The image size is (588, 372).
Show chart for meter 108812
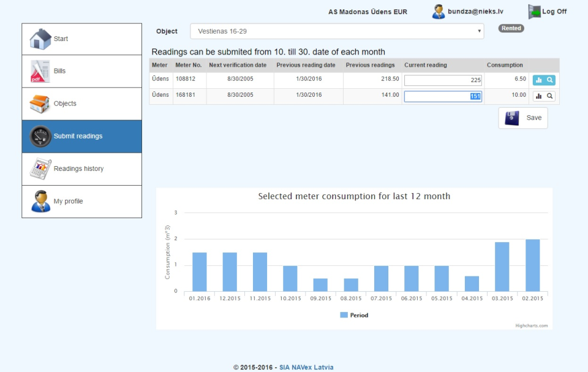538,80
